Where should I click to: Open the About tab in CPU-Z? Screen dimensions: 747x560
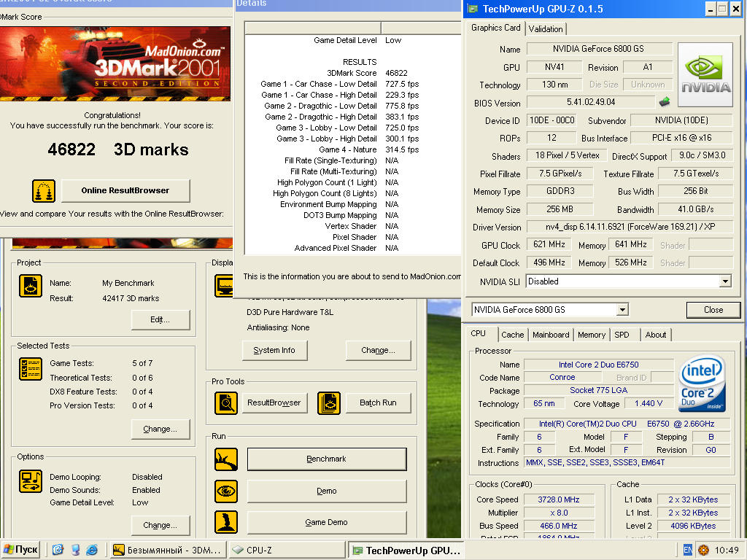656,335
